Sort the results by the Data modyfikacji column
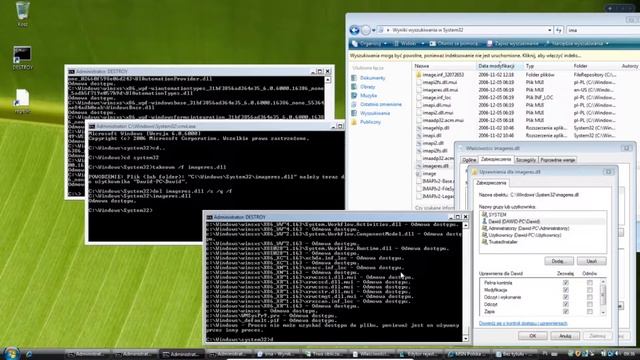Screen dimensions: 640x360 coord(499,66)
